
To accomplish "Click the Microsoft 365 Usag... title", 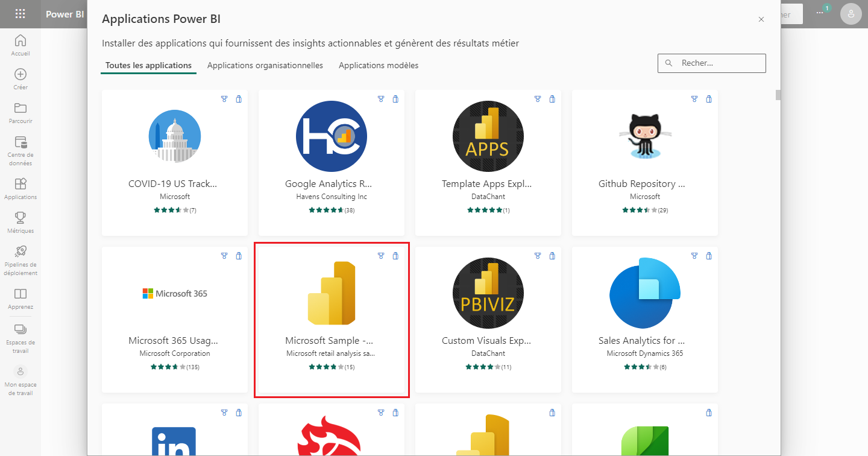I will 174,341.
